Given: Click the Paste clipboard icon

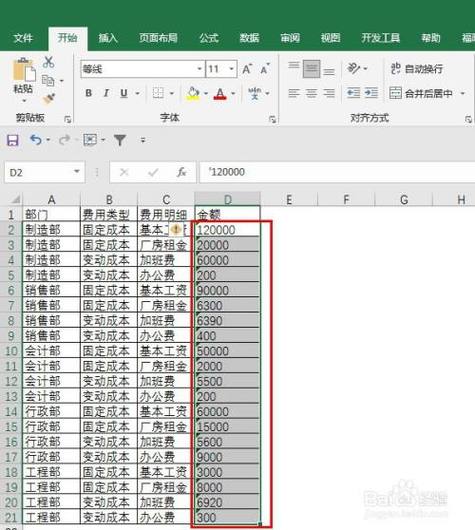Looking at the screenshot, I should 24,70.
